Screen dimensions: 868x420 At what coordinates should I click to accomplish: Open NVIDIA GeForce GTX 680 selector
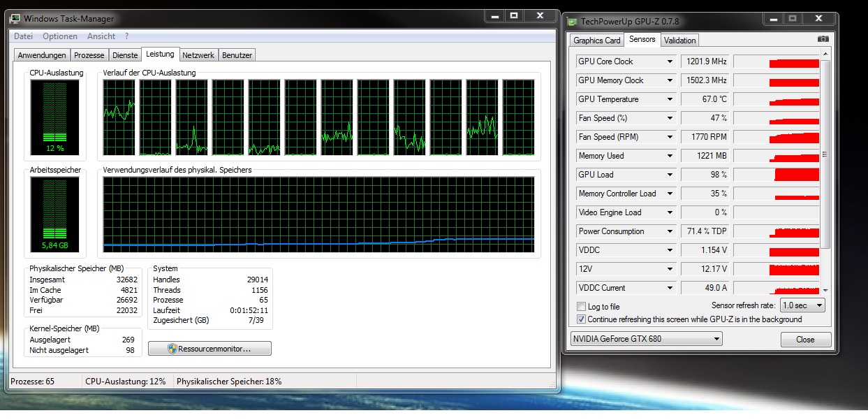click(646, 339)
